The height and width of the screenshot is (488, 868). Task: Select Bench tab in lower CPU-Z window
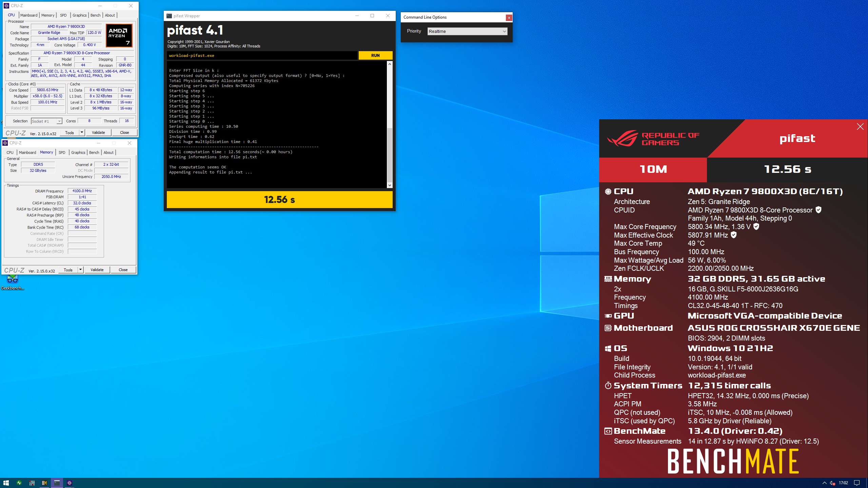94,152
